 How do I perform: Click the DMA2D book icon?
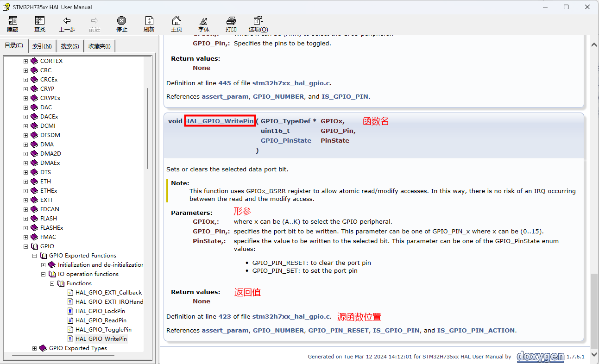pyautogui.click(x=34, y=154)
